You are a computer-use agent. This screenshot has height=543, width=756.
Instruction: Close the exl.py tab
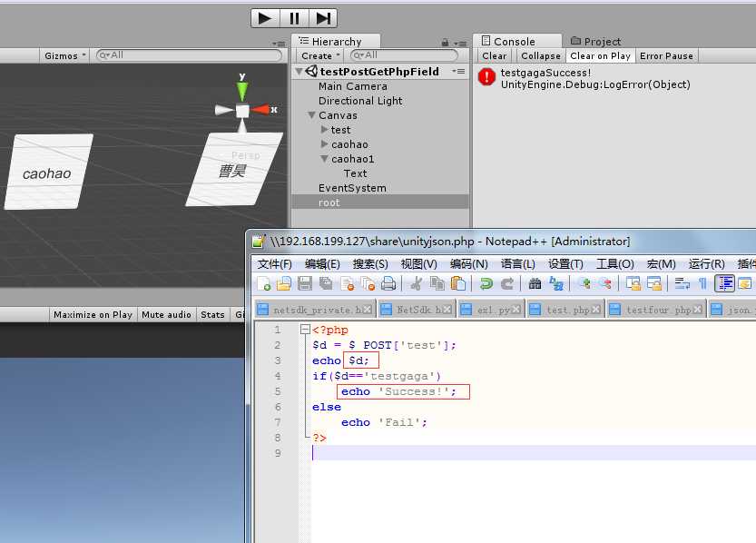(516, 310)
